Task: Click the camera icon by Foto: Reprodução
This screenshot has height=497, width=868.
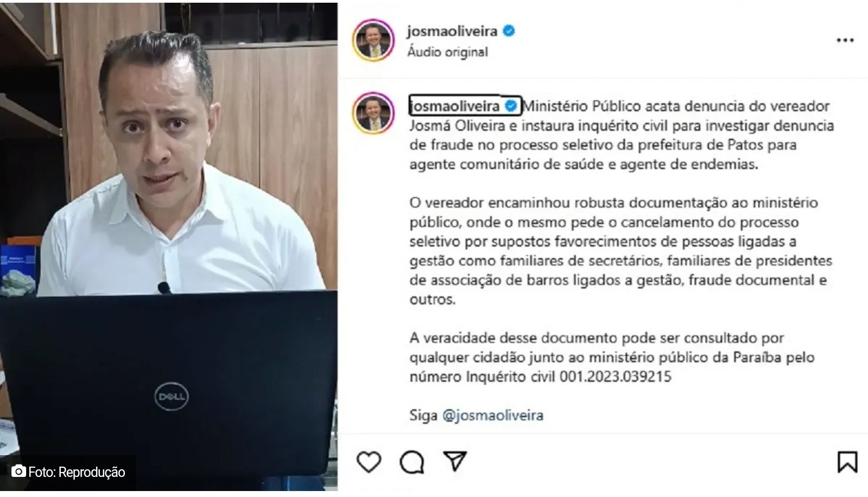Action: (18, 471)
